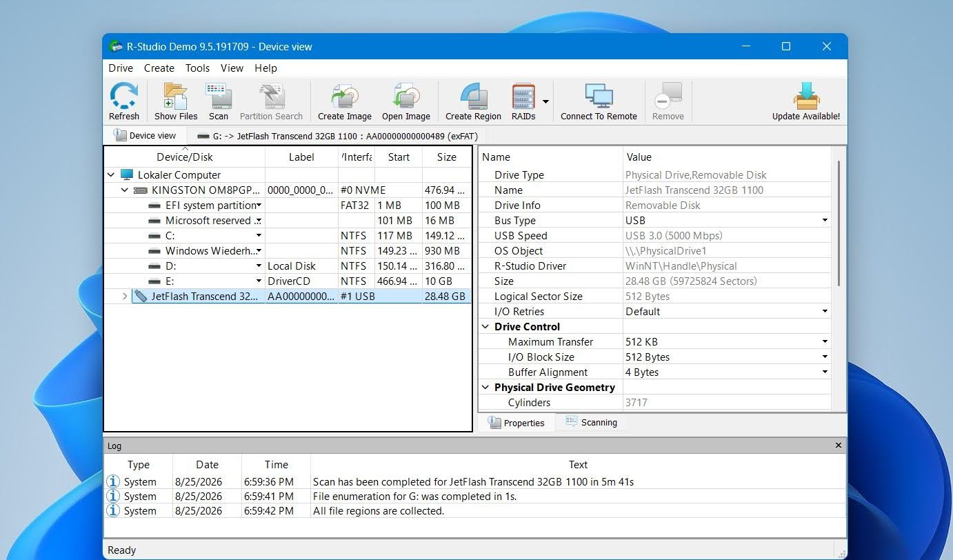Screen dimensions: 953x560
Task: Collapse the Drive Control section
Action: point(485,327)
